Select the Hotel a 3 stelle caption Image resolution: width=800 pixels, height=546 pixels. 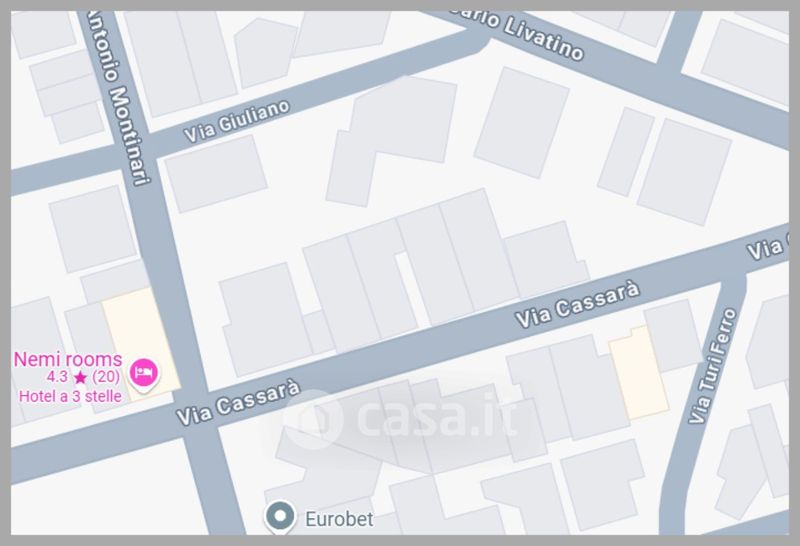point(70,396)
